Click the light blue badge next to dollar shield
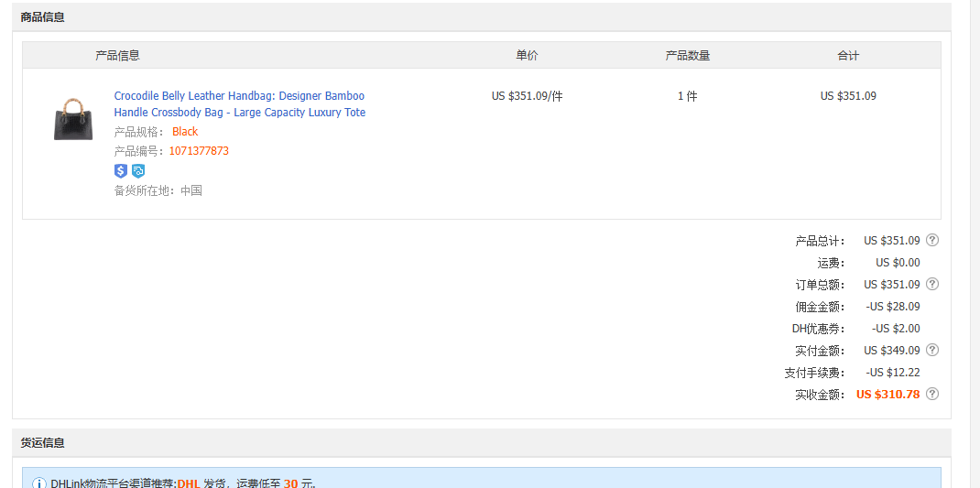 (x=138, y=171)
